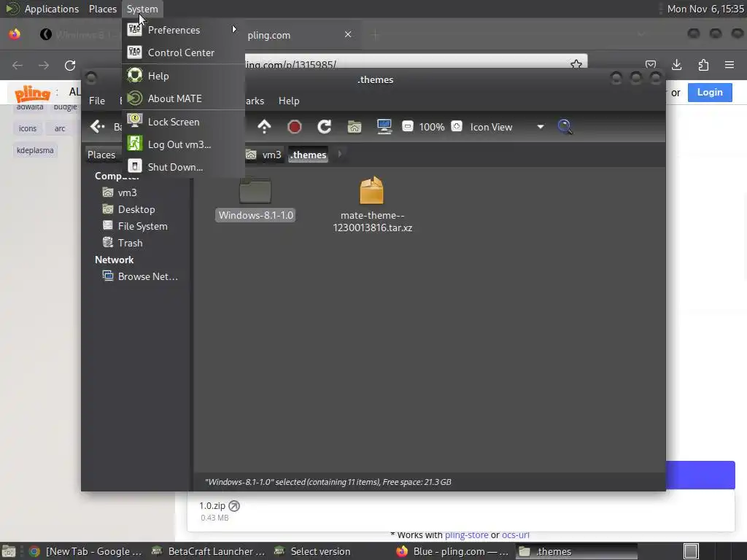Open 1.0.zip external link icon

(x=234, y=506)
